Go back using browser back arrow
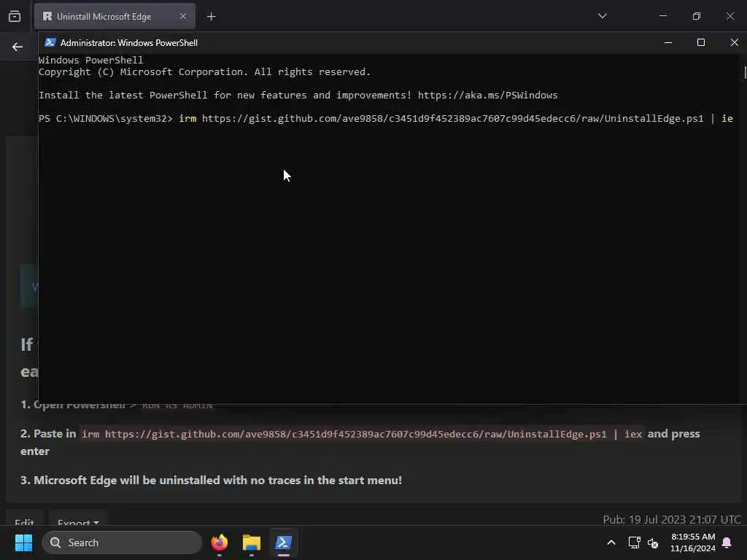The width and height of the screenshot is (747, 560). tap(18, 47)
